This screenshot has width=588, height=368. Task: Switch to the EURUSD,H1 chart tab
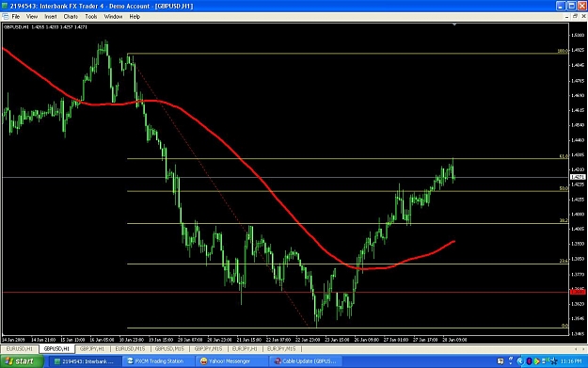tap(19, 349)
